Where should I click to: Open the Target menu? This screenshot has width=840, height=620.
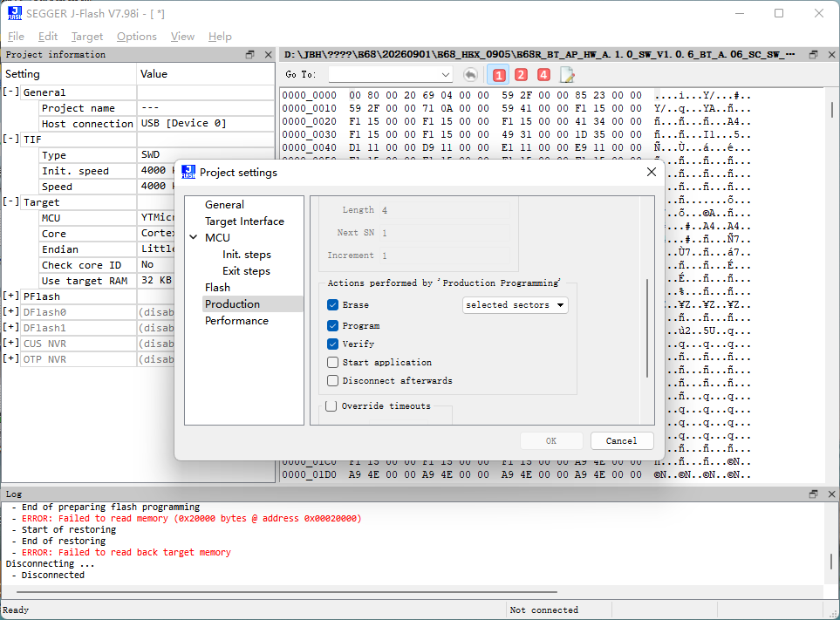pos(86,37)
